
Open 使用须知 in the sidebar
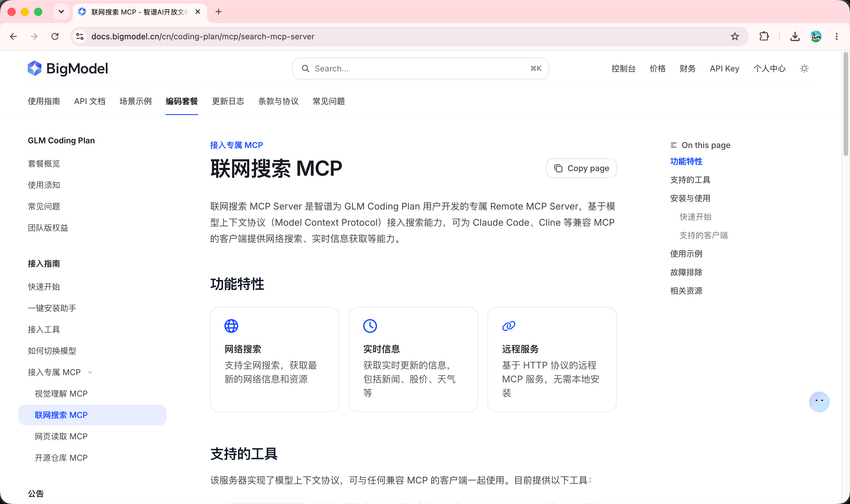[44, 185]
